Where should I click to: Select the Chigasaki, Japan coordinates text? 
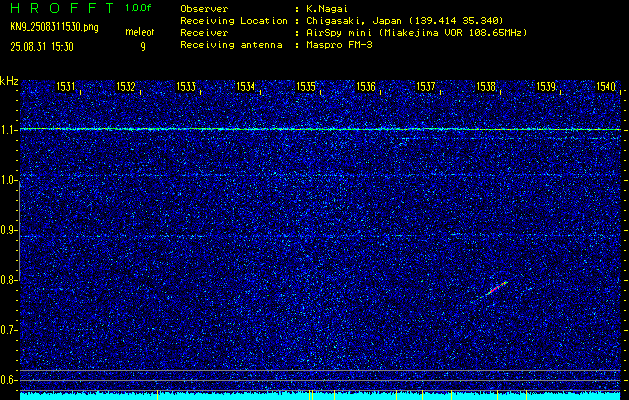click(404, 21)
